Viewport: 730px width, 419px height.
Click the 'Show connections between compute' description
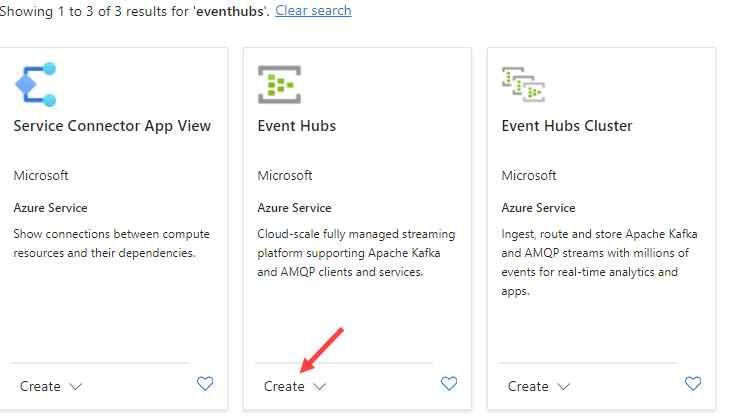point(111,243)
